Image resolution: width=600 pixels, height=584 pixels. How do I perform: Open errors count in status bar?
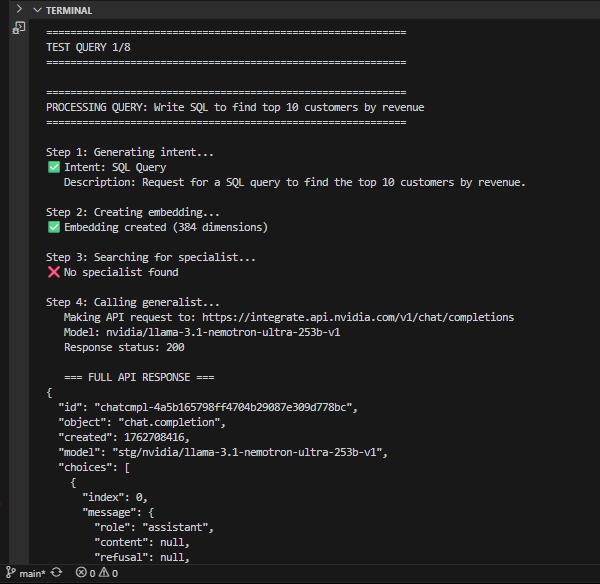(x=86, y=573)
